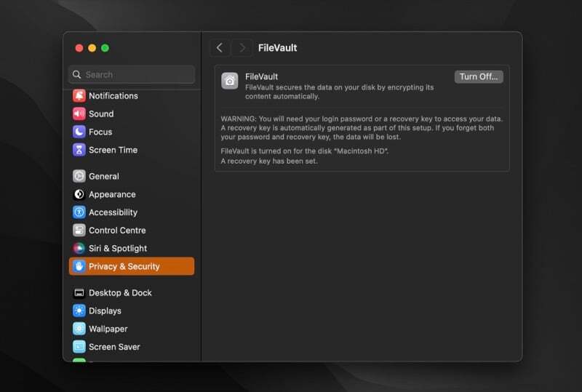Open the Notifications settings pane

[x=132, y=96]
